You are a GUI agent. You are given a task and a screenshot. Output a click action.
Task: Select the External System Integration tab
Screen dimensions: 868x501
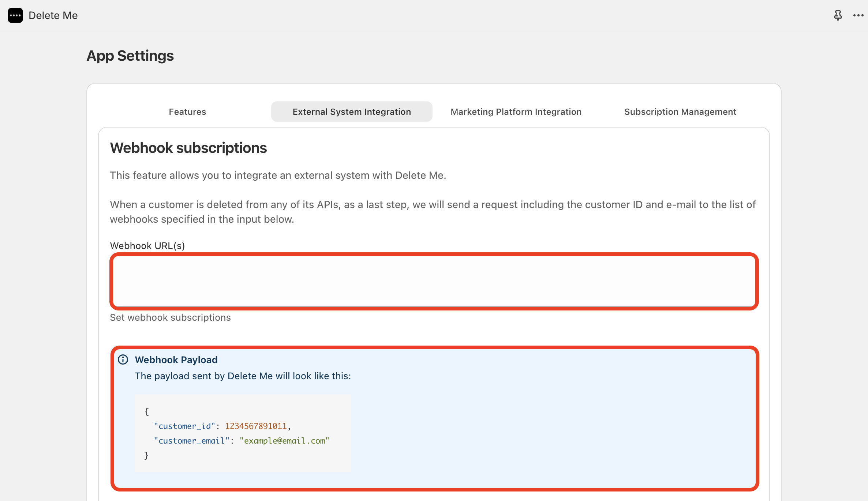[352, 112]
